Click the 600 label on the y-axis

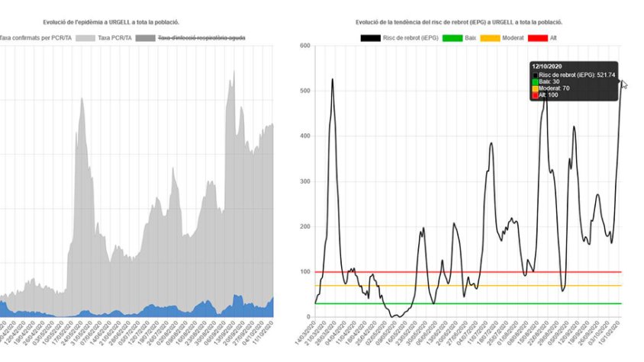coord(304,46)
